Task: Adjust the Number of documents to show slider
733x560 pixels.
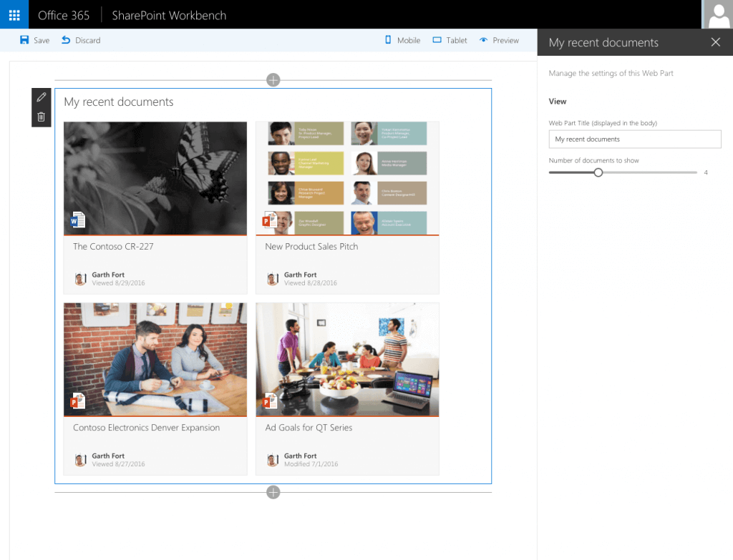Action: click(x=598, y=172)
